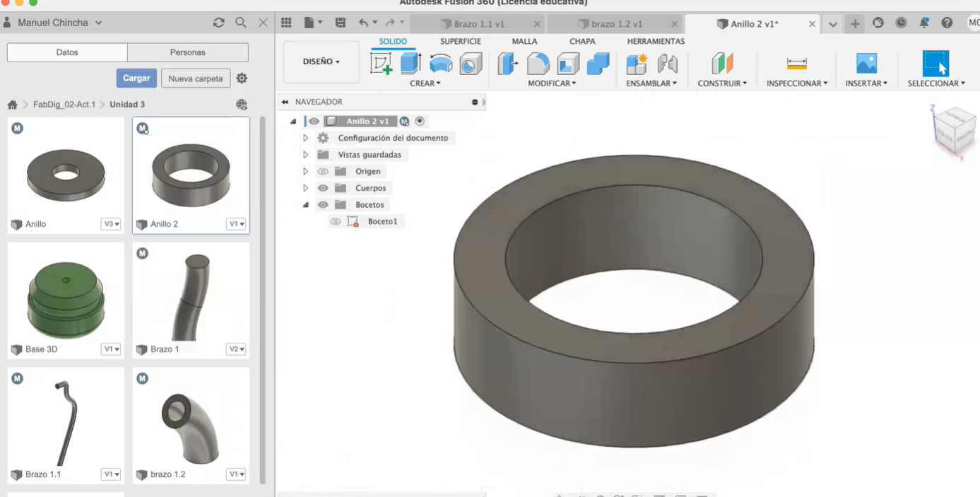The image size is (980, 497).
Task: Show the Origen folder visibility
Action: 322,171
